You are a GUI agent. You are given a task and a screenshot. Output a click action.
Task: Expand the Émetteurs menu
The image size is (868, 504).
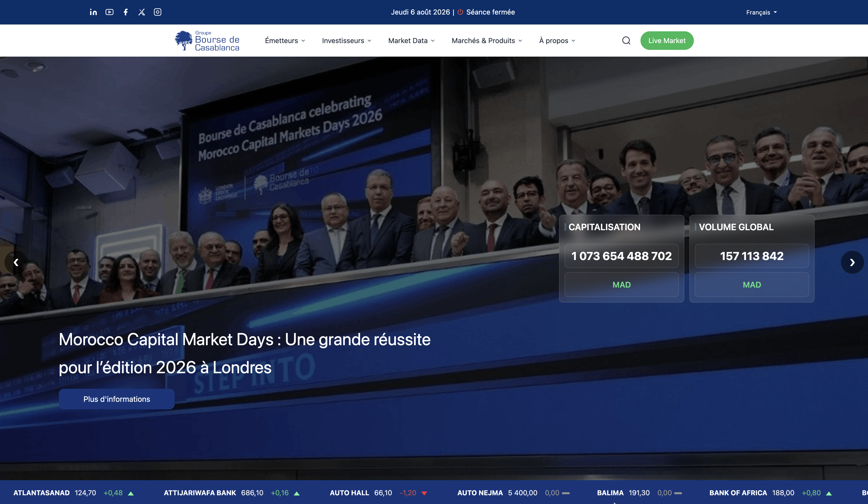tap(285, 41)
